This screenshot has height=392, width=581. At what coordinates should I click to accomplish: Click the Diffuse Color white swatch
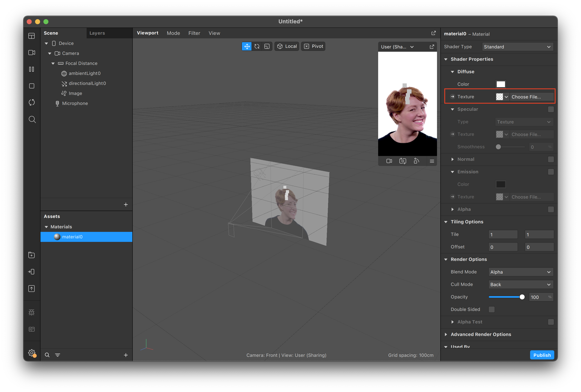tap(500, 84)
